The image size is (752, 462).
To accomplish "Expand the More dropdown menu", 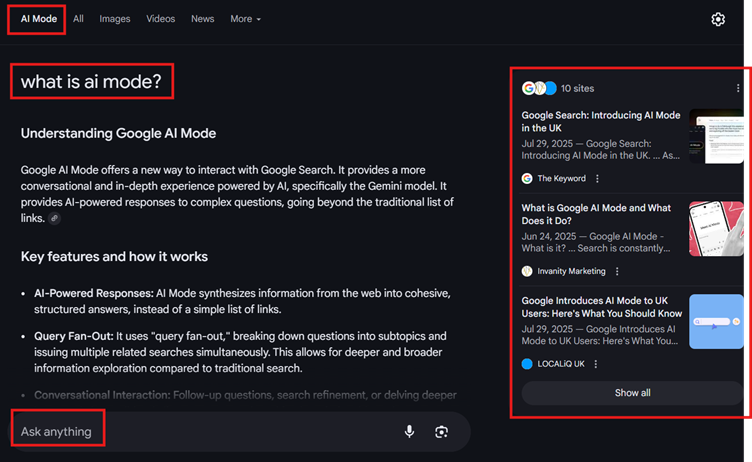I will 245,19.
